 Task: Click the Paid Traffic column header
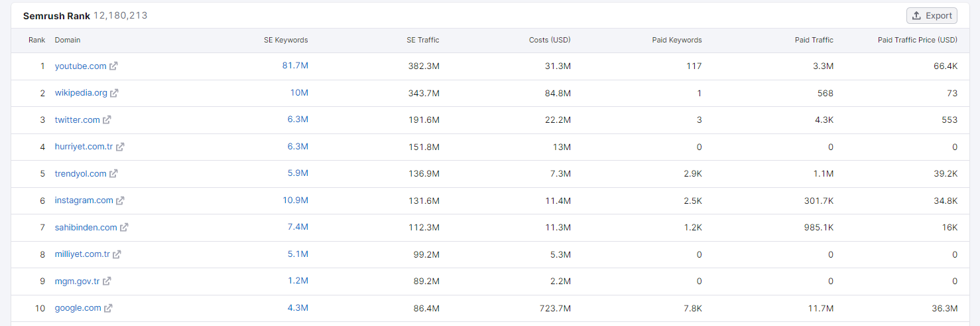pyautogui.click(x=814, y=41)
